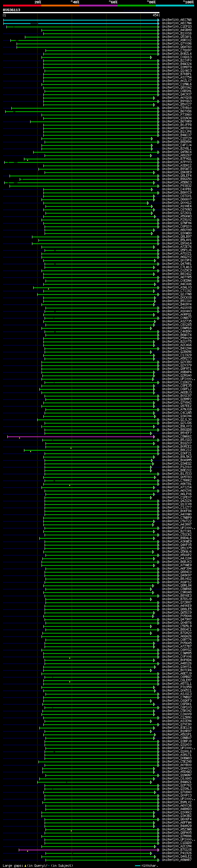Select the UniRef100_C1EF03 hit label
The height and width of the screenshot is (868, 197).
[177, 26]
